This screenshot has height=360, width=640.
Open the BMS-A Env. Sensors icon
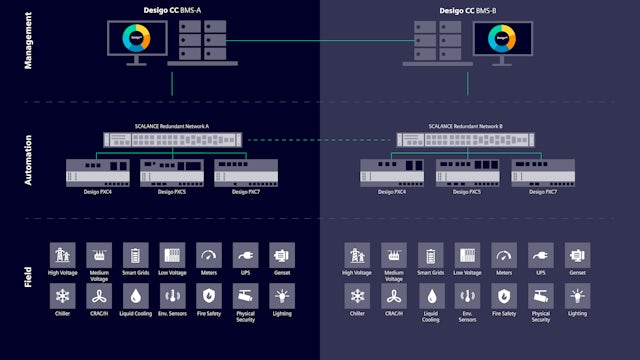coord(172,296)
